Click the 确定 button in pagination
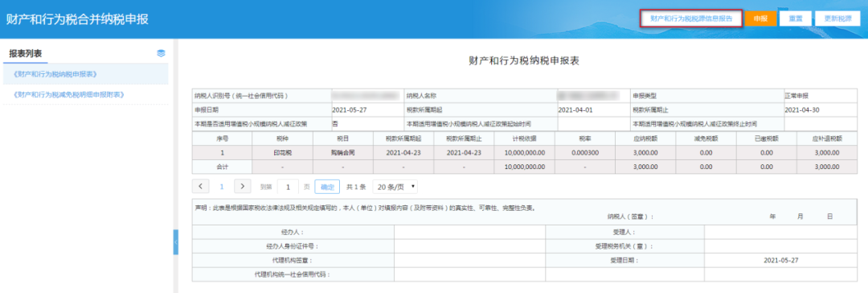The width and height of the screenshot is (868, 293). [x=327, y=187]
